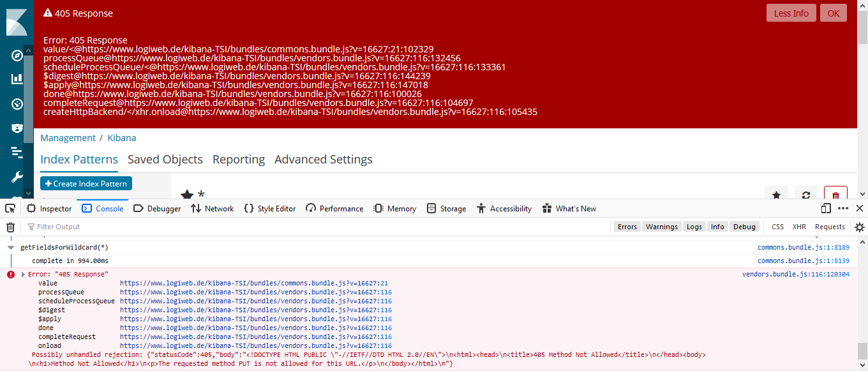868x371 pixels.
Task: Toggle the Warnings console filter
Action: click(661, 227)
